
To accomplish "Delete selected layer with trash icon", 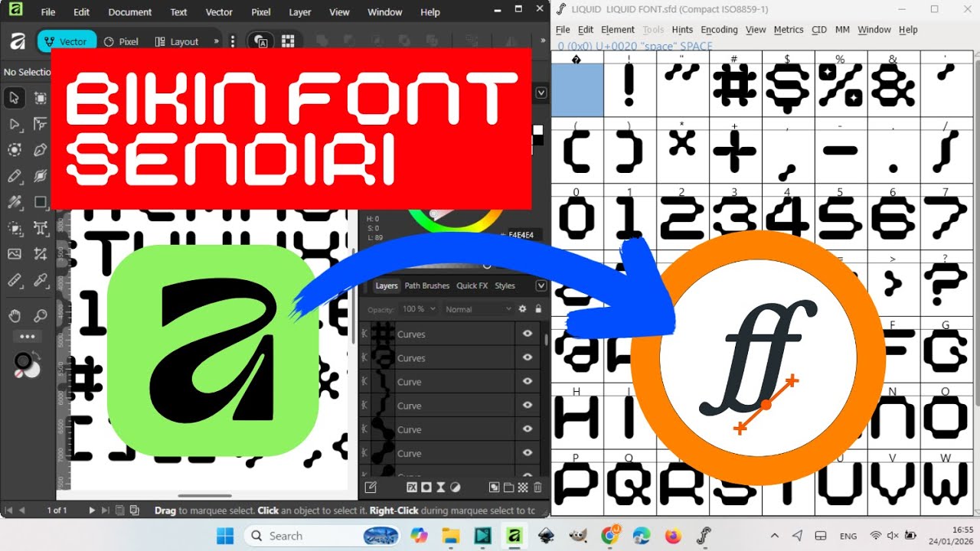I will click(537, 487).
